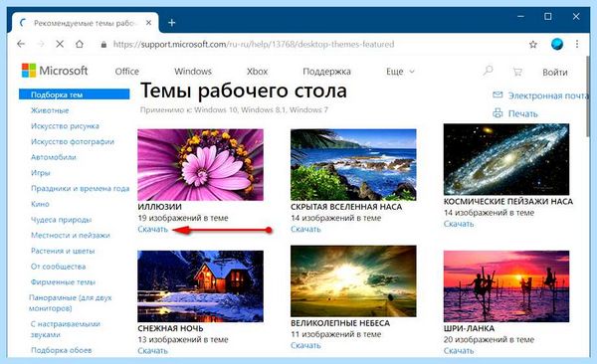Download the Иллюзии theme
The width and height of the screenshot is (597, 364).
(152, 229)
